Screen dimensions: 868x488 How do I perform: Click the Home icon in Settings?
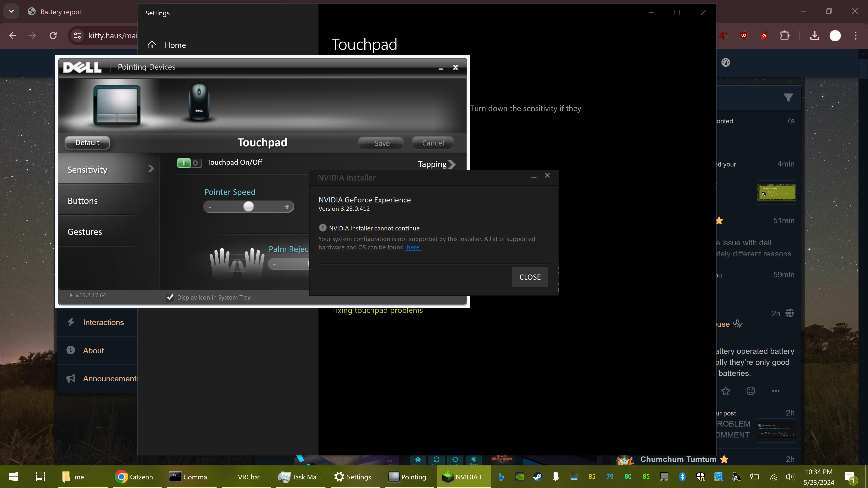pos(152,45)
